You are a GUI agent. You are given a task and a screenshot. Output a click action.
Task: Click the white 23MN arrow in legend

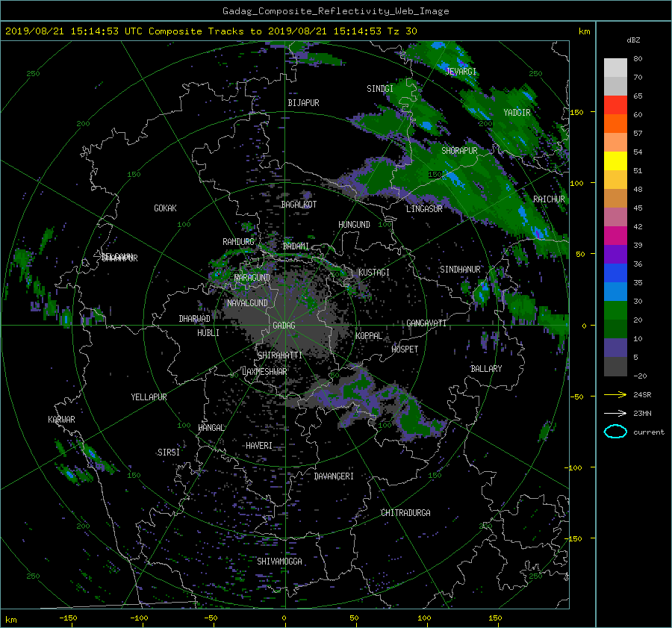(615, 413)
